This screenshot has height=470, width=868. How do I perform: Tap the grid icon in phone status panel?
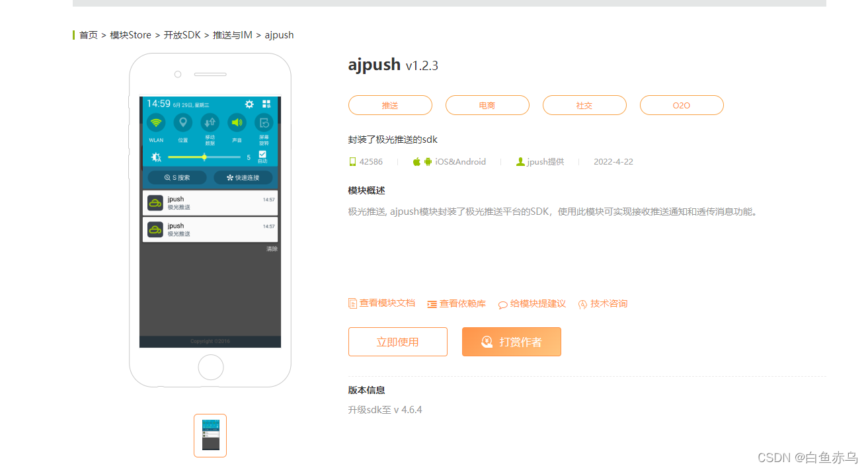coord(266,104)
